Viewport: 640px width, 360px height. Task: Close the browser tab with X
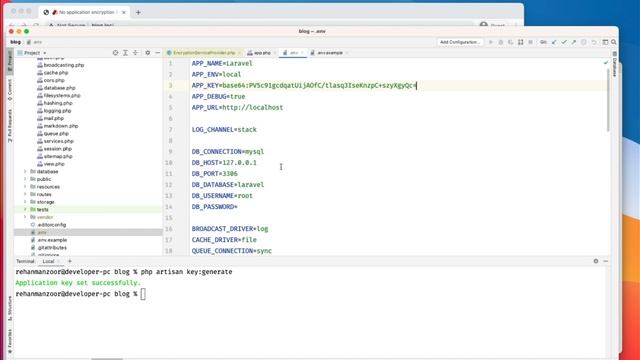tap(124, 12)
